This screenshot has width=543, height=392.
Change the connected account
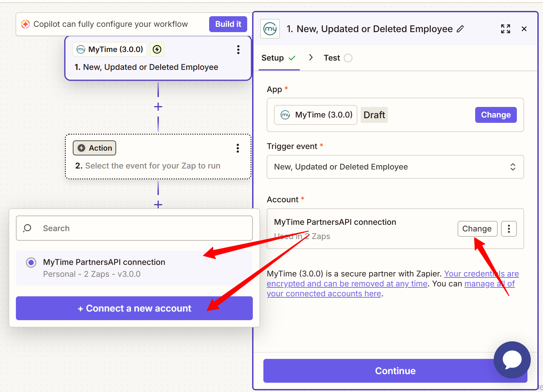tap(477, 229)
